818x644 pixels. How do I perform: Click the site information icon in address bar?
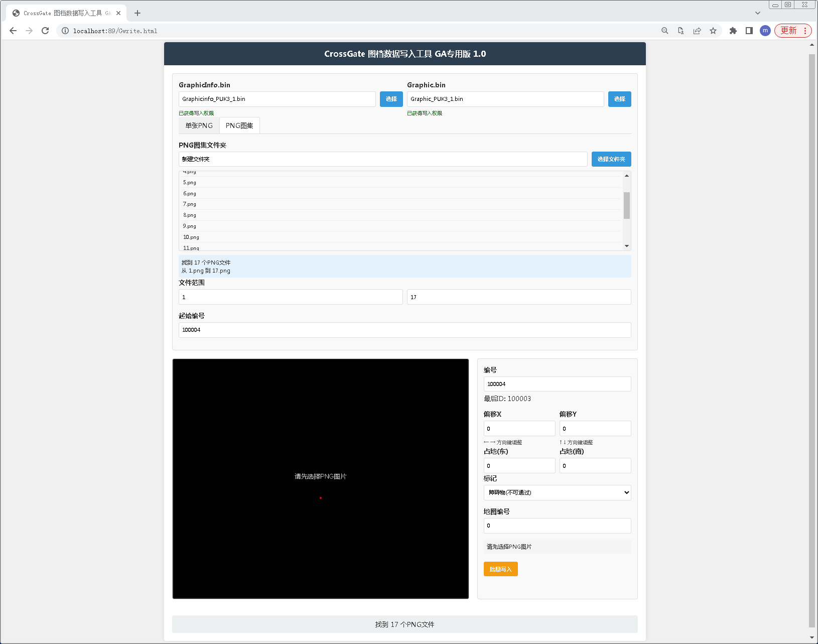[65, 31]
